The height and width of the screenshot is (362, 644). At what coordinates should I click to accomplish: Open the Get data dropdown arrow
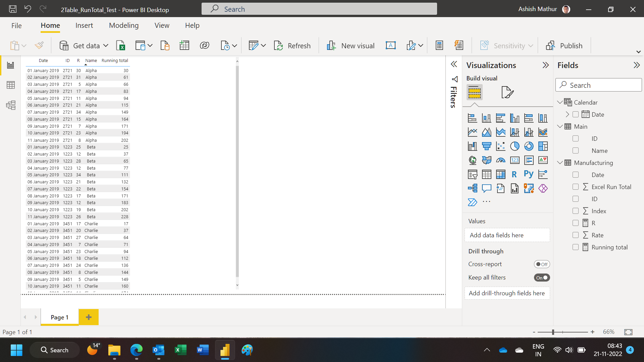coord(106,46)
